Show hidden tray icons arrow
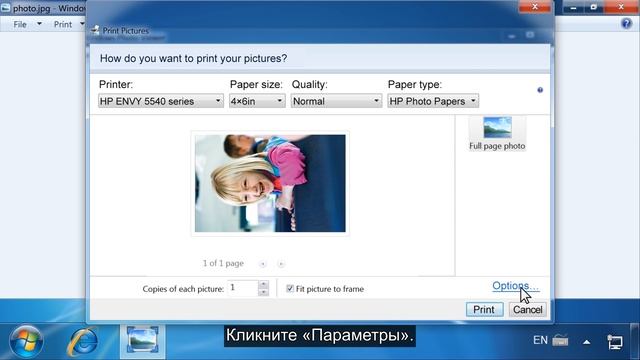Viewport: 640px width, 360px height. (x=587, y=342)
